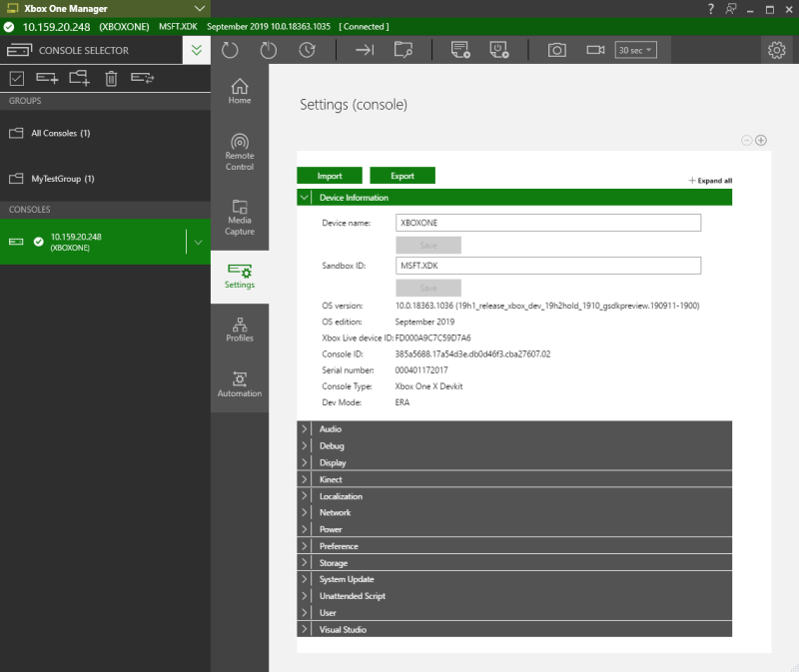Click the collapse all minus circle icon

tap(746, 140)
